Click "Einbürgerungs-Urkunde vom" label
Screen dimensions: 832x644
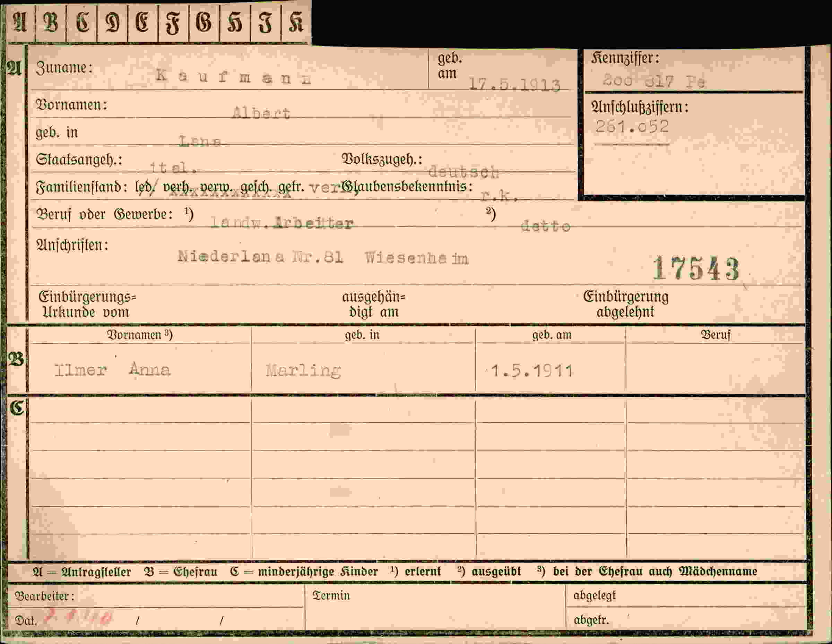[87, 304]
